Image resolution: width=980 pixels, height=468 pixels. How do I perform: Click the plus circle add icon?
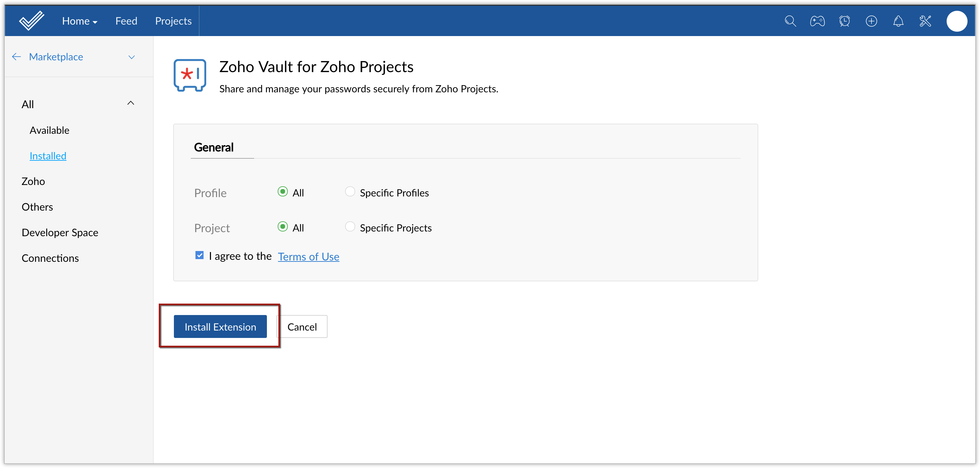871,21
